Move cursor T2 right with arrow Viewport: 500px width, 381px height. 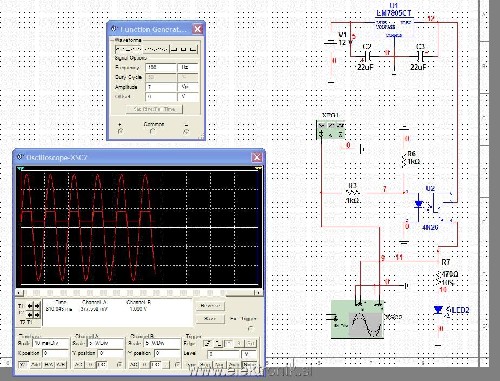point(37,315)
